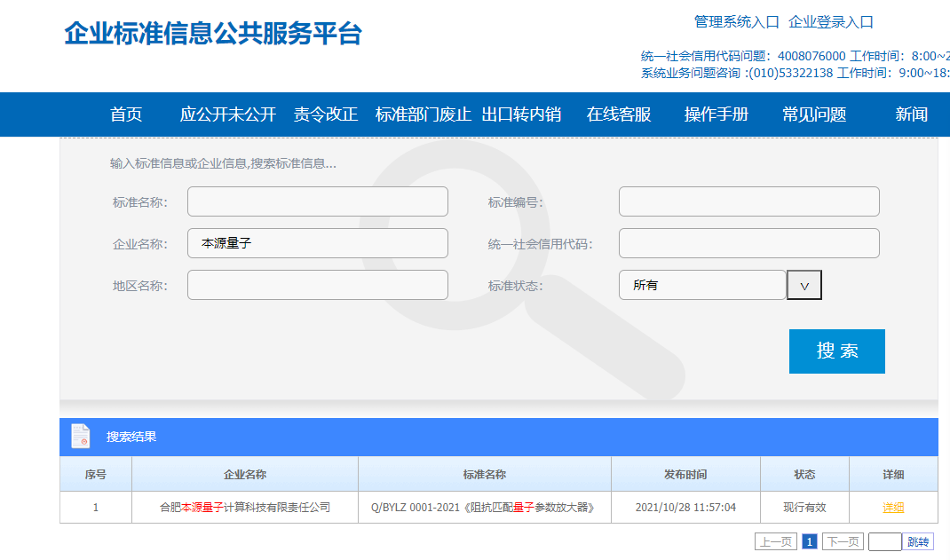Click the 状态 column header
950x560 pixels.
804,475
